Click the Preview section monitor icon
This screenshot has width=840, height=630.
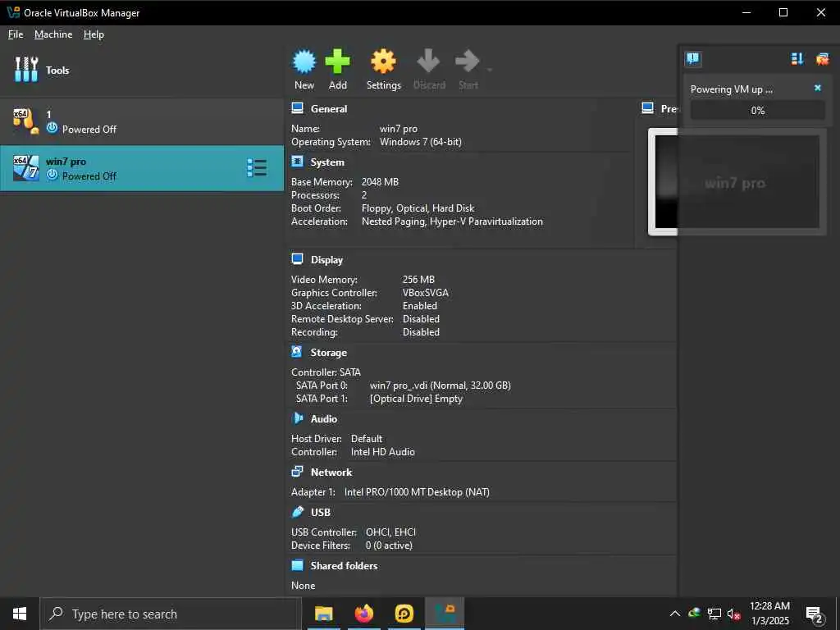647,108
